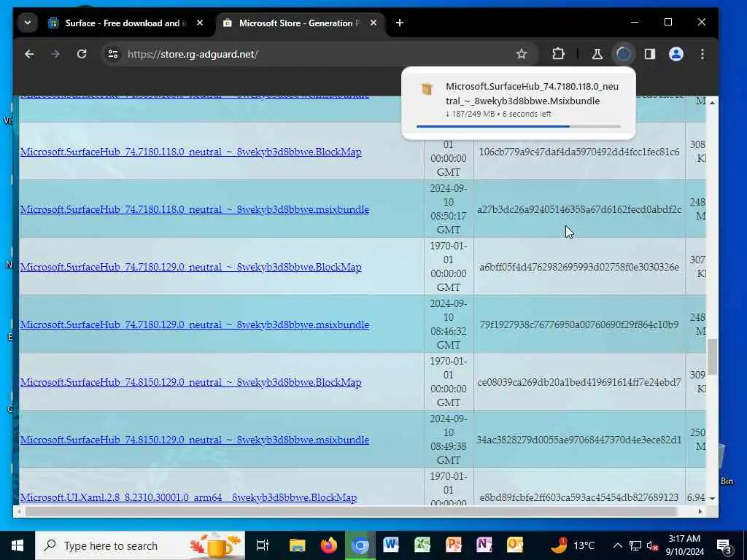Image resolution: width=747 pixels, height=560 pixels.
Task: Open SurfaceHub 74.8150.129.0 BlockMap link
Action: (190, 382)
